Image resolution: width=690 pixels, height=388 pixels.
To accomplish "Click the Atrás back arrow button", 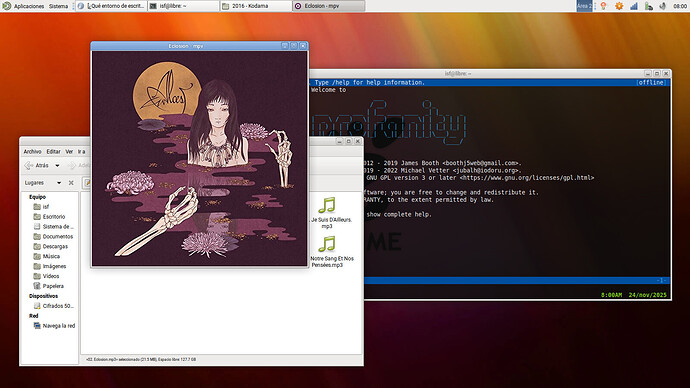I will coord(37,165).
